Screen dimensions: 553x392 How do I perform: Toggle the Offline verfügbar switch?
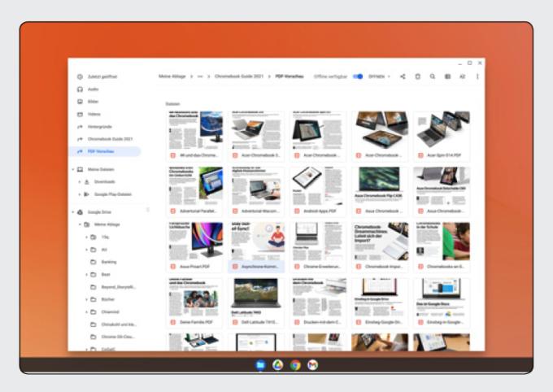[x=358, y=76]
